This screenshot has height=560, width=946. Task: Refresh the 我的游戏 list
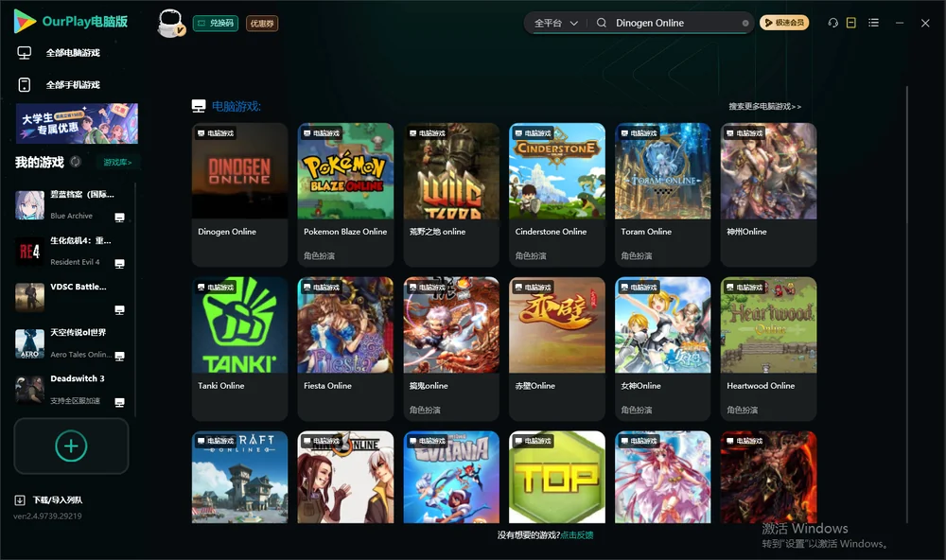[76, 162]
